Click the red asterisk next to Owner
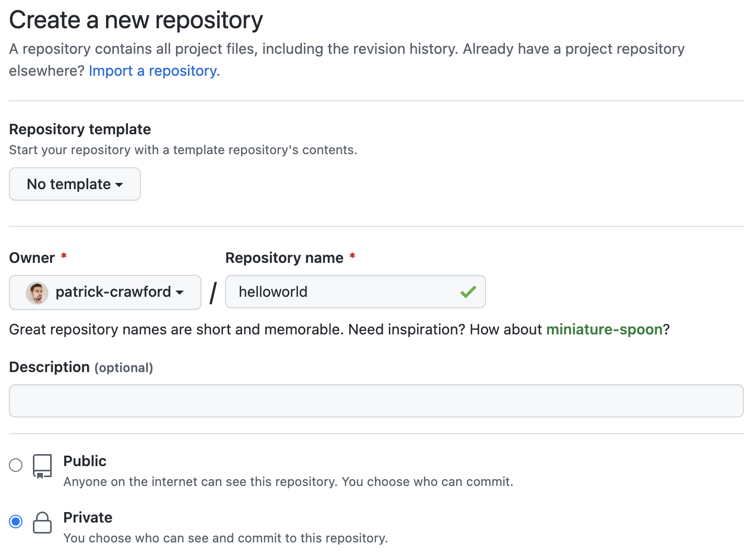Viewport: 756px width, 556px height. (63, 256)
